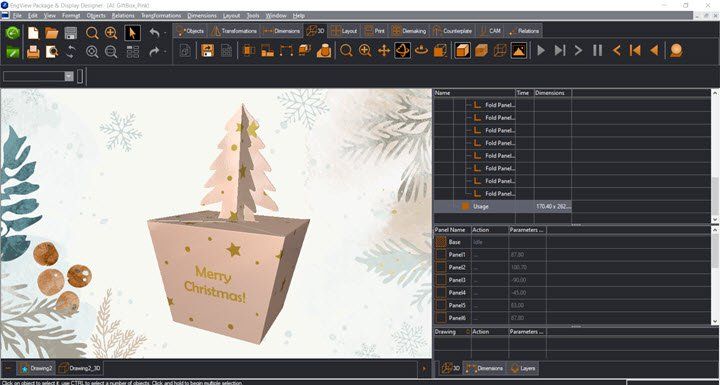720x385 pixels.
Task: Play the folding animation forward
Action: pyautogui.click(x=541, y=50)
